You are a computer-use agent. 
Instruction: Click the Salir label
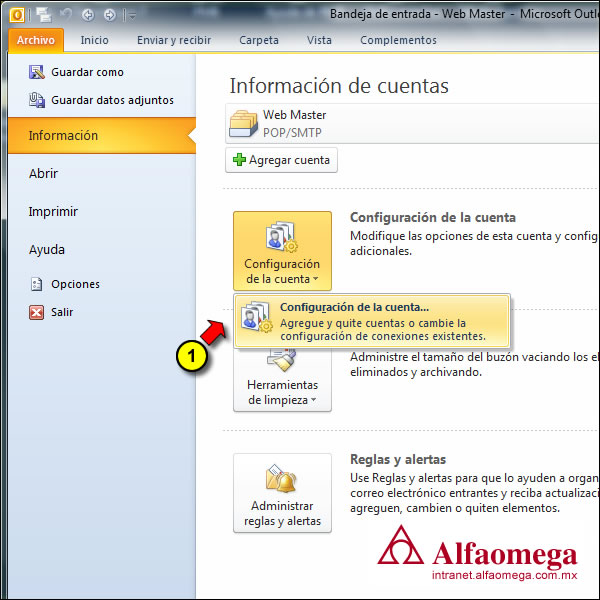pyautogui.click(x=62, y=312)
